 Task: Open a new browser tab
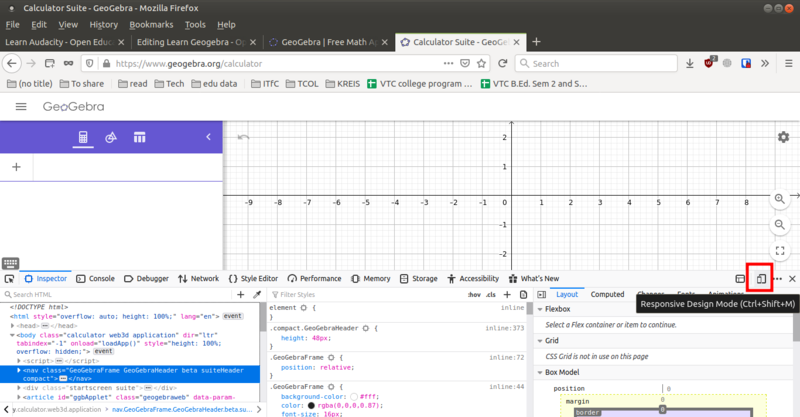(536, 42)
